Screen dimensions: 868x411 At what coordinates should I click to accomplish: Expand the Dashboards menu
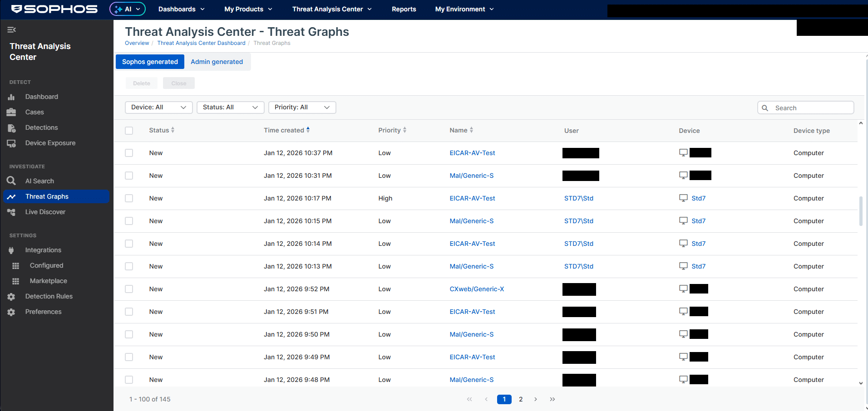181,9
